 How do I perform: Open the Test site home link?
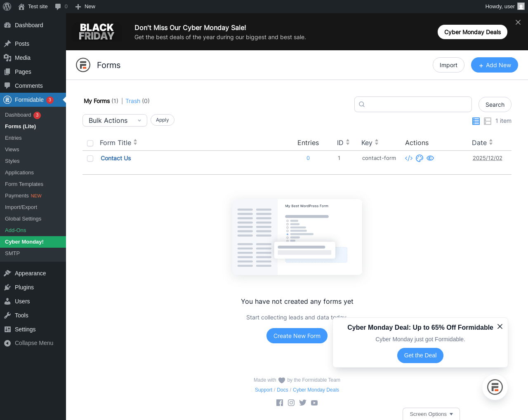coord(33,7)
